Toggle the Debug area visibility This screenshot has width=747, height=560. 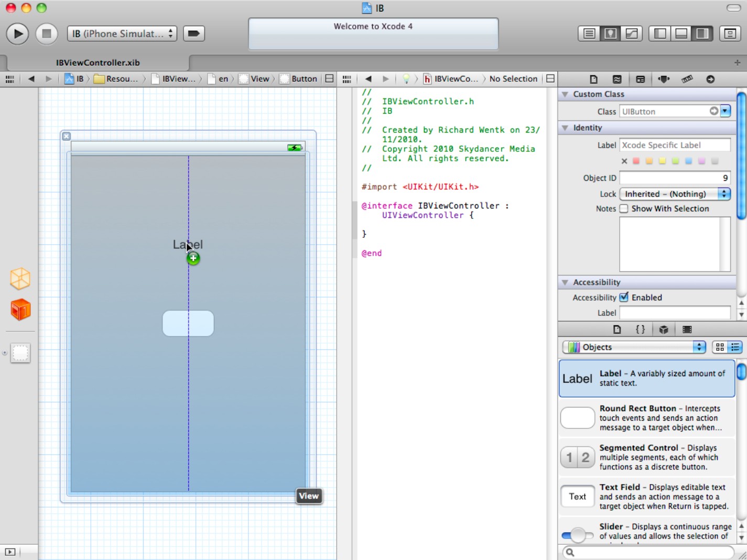pos(681,34)
